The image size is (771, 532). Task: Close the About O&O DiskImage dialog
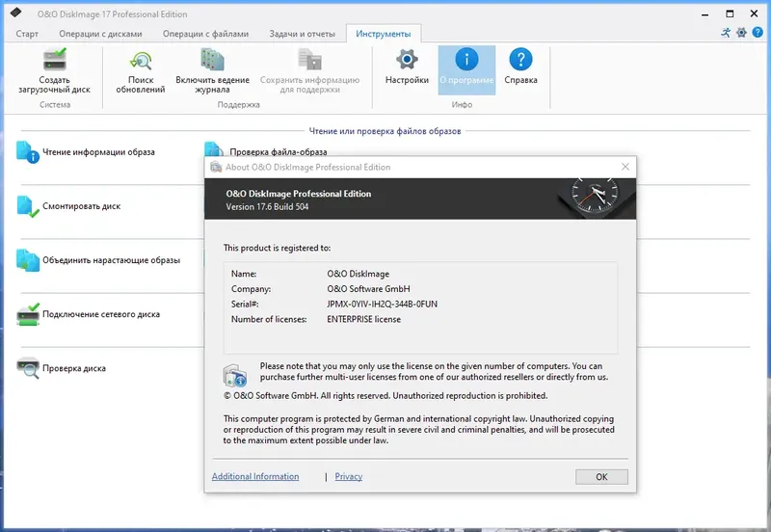pos(625,167)
